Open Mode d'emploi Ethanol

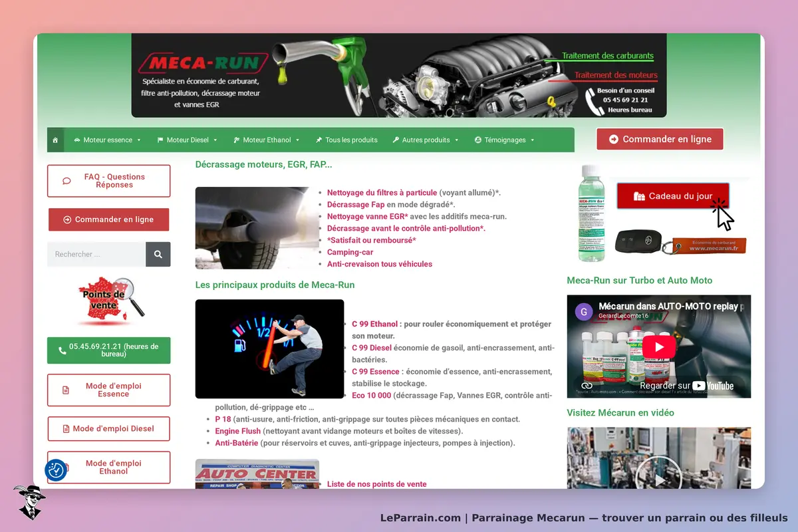108,467
